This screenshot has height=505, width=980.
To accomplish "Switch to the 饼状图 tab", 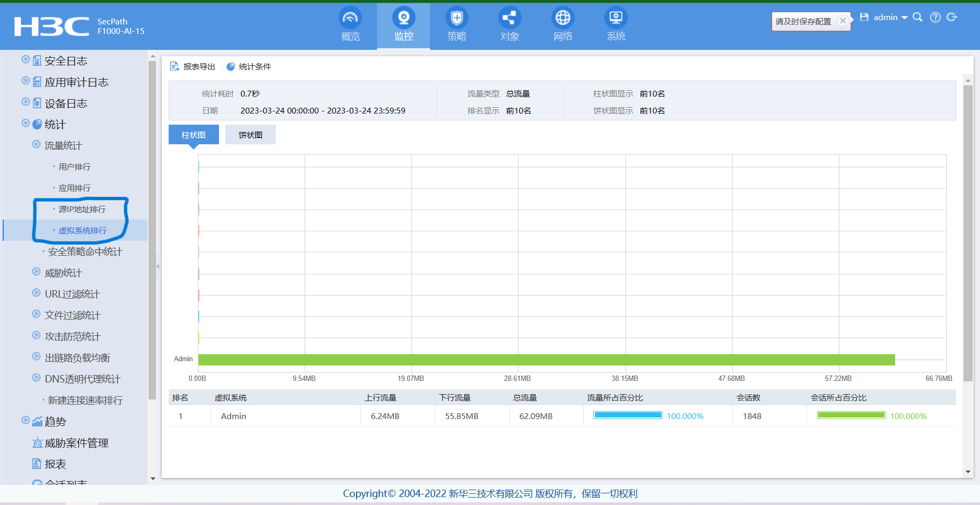I will tap(250, 135).
